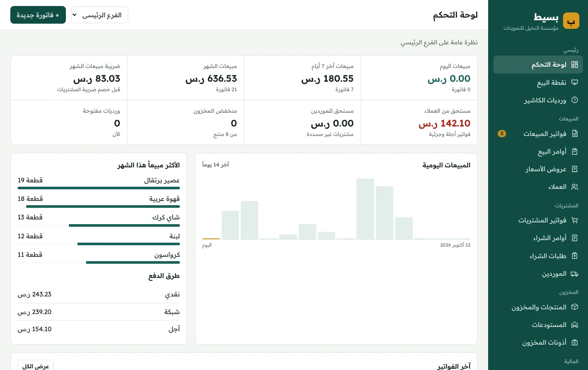Click the red 142.10 ر.س customer receivables value
The width and height of the screenshot is (588, 370).
point(445,124)
